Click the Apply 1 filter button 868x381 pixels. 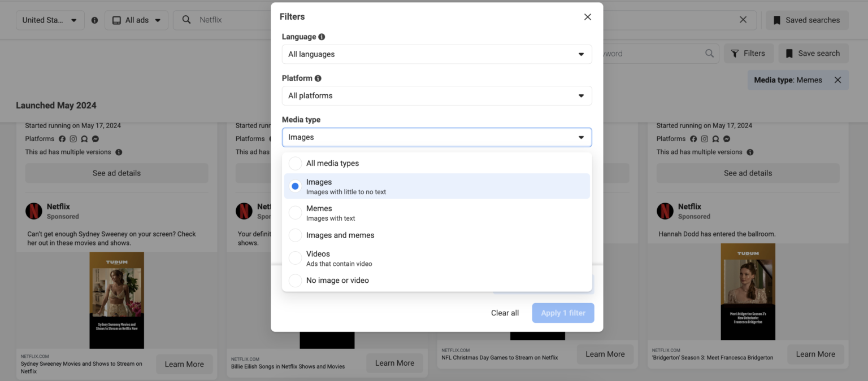[x=563, y=312]
